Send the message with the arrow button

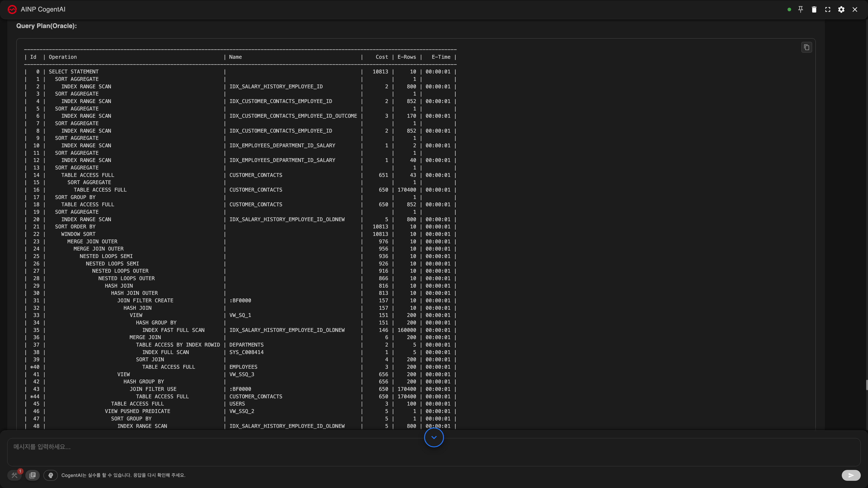click(x=851, y=475)
